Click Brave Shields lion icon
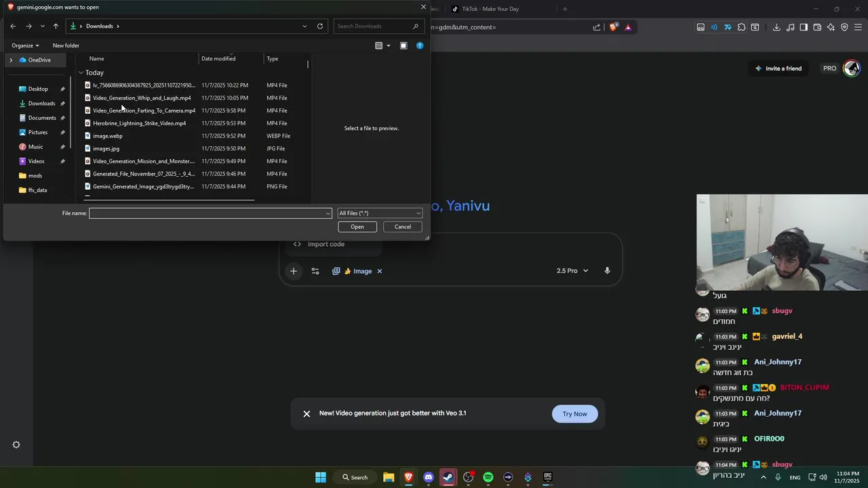 click(614, 27)
